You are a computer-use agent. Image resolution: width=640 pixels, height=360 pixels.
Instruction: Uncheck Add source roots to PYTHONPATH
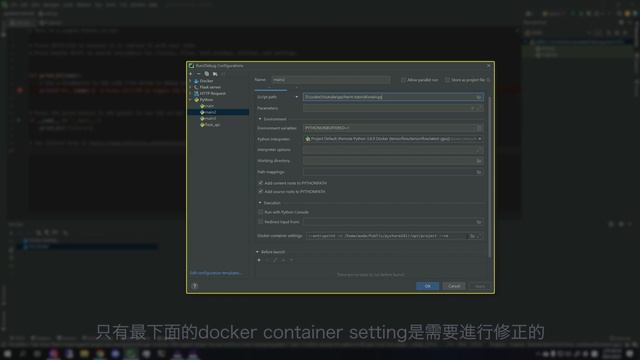tap(260, 191)
